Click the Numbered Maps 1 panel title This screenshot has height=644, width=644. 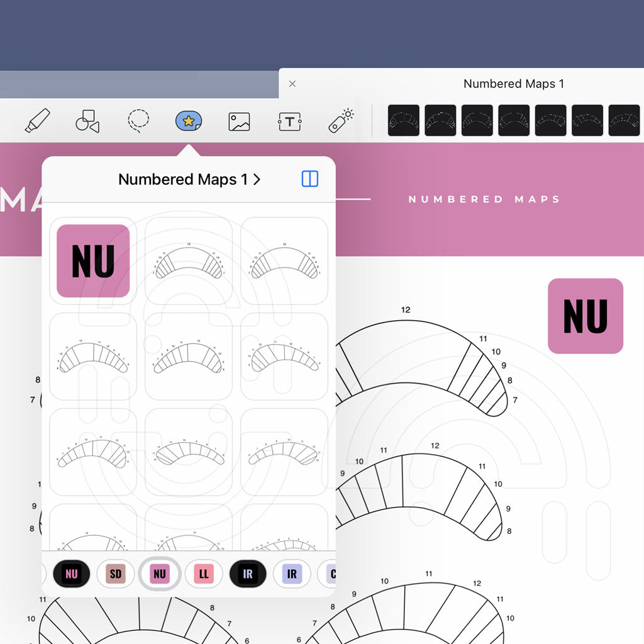(182, 179)
